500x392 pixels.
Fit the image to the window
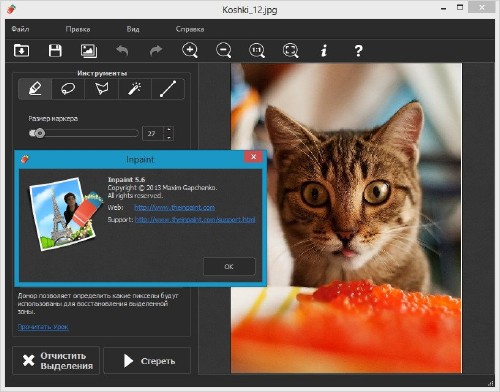tap(291, 51)
